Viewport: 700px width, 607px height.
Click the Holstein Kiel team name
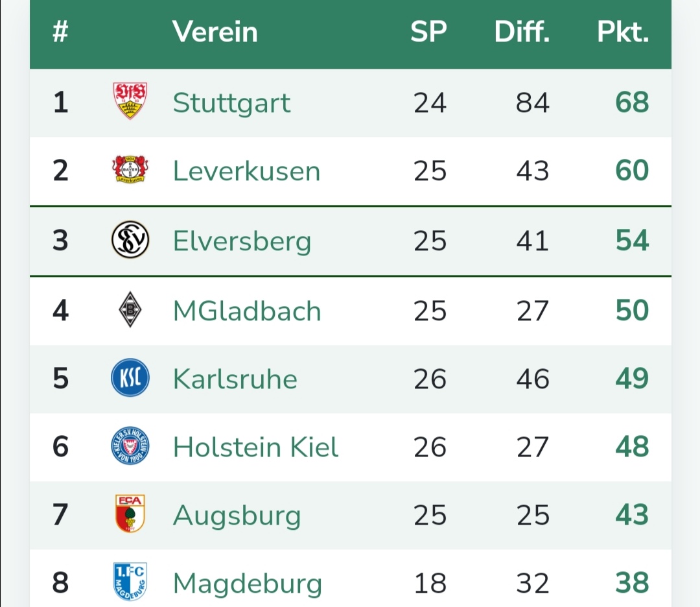click(x=255, y=447)
